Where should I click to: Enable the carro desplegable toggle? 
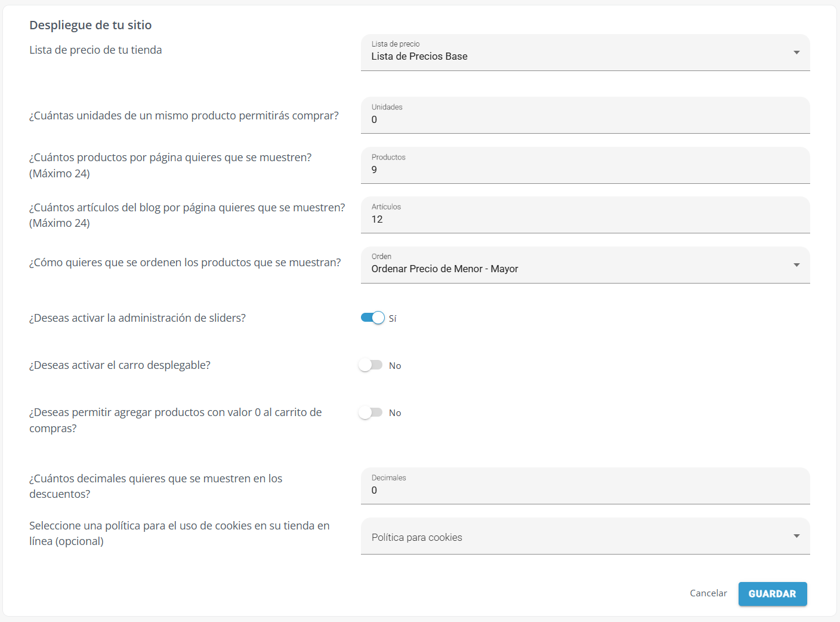point(370,365)
